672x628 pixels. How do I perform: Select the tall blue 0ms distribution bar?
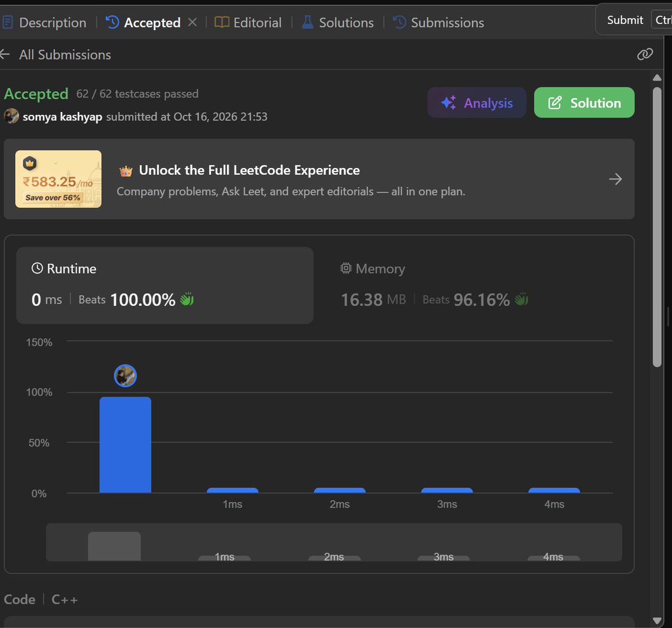coord(125,445)
